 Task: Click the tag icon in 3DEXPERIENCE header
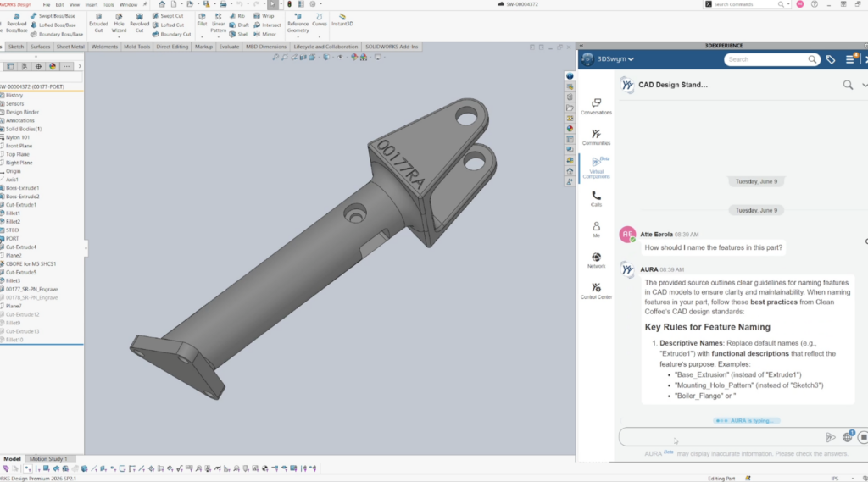coord(831,59)
